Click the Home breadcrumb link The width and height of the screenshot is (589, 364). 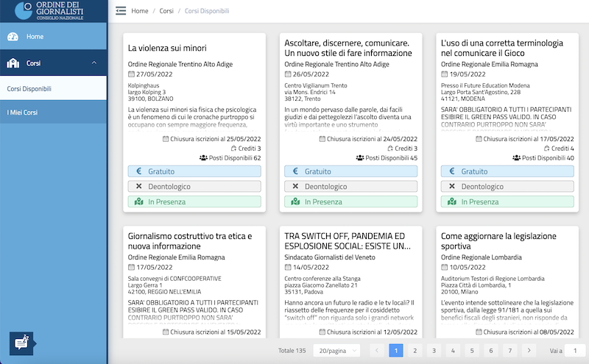139,12
